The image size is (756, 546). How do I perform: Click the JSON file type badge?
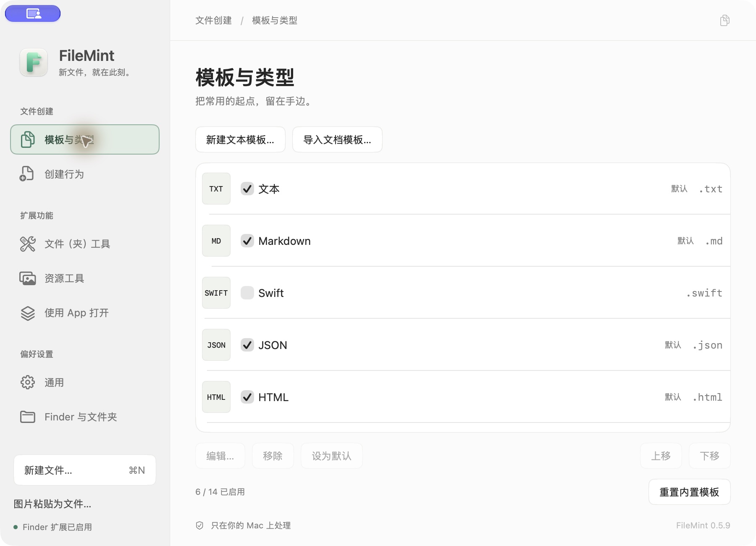coord(216,345)
